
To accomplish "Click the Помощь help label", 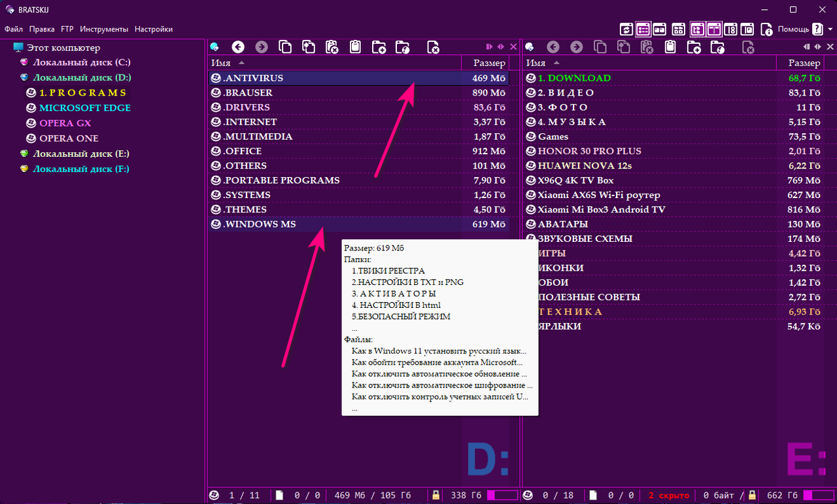I will [x=793, y=29].
